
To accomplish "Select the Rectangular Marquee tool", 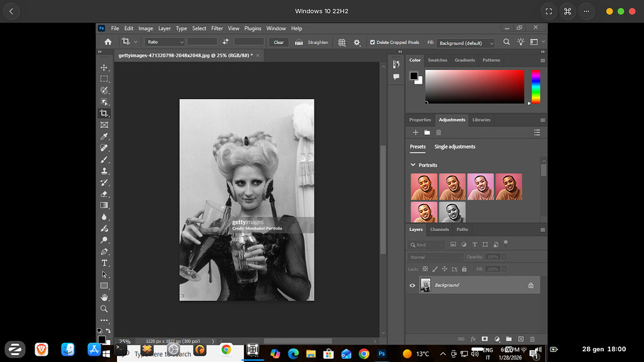I will point(104,79).
